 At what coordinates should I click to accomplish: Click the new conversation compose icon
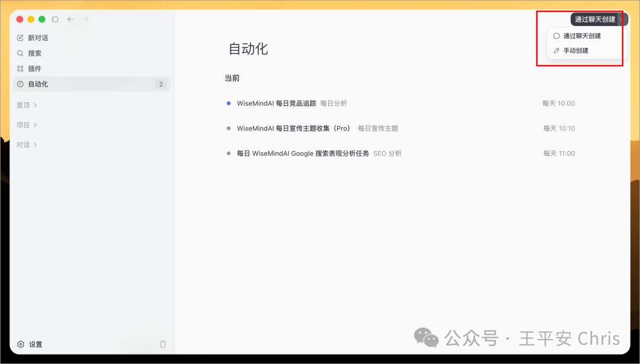tap(20, 38)
